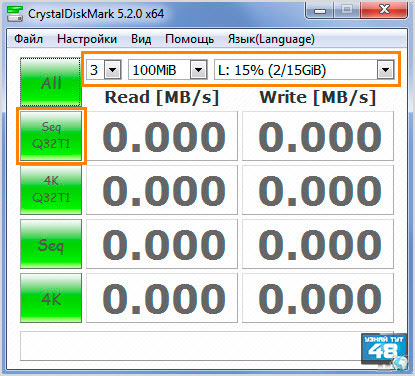The height and width of the screenshot is (376, 415).
Task: Open the Файл menu
Action: pos(28,39)
